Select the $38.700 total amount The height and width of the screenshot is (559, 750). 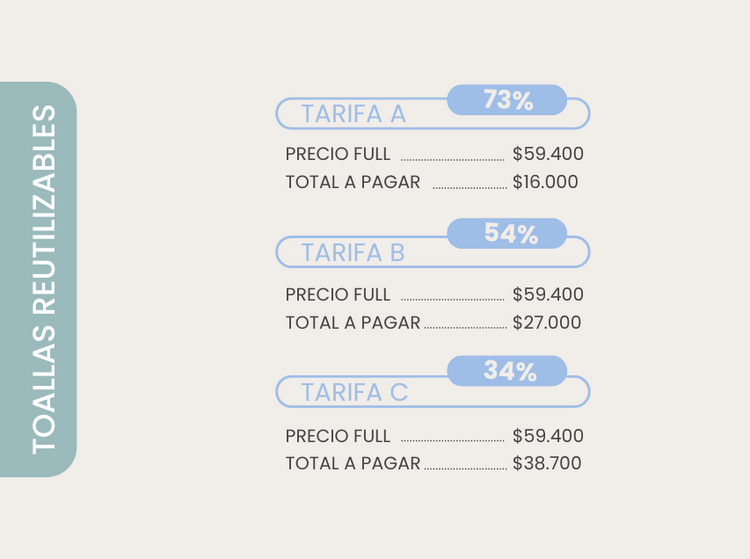click(547, 464)
